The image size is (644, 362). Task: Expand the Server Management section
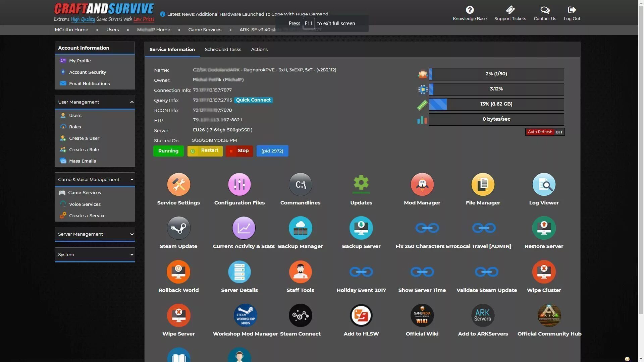[95, 234]
